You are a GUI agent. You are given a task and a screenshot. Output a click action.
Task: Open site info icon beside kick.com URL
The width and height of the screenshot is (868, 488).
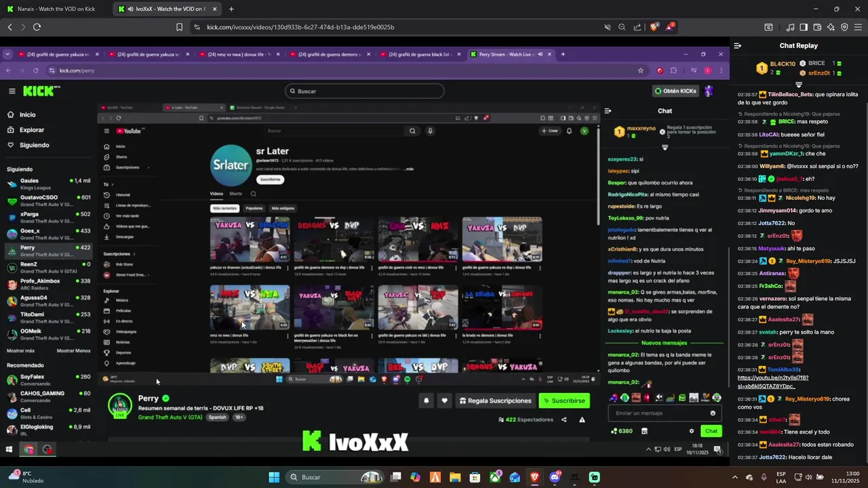197,27
